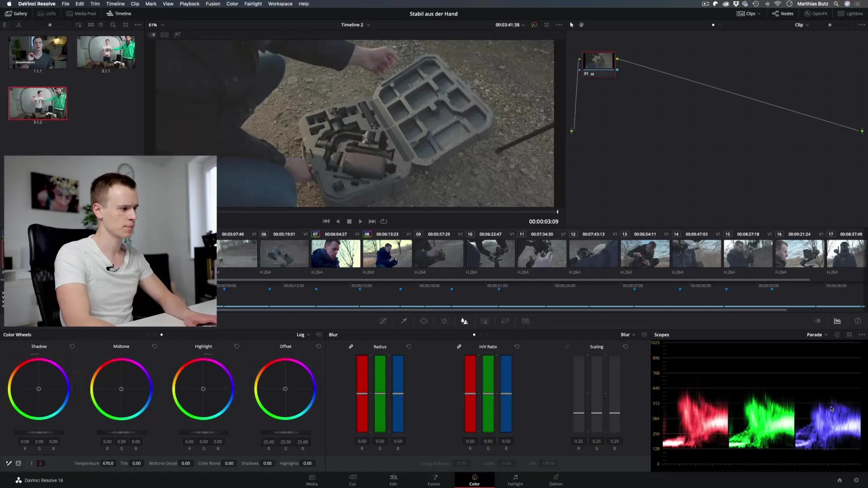
Task: Expand the Log wheels mode dropdown
Action: click(303, 335)
